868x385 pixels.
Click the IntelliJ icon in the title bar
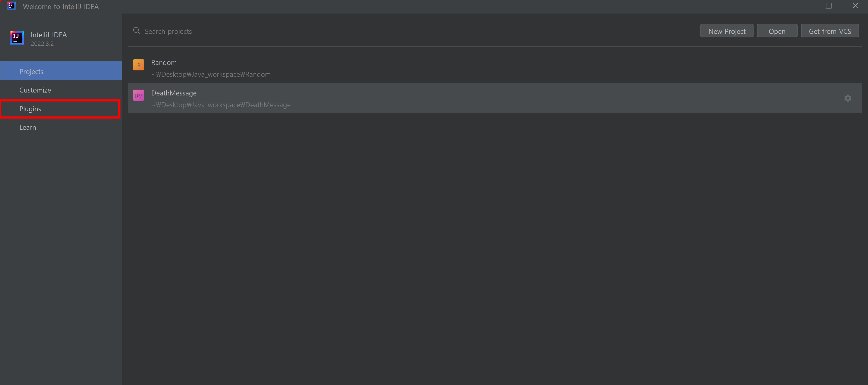12,6
